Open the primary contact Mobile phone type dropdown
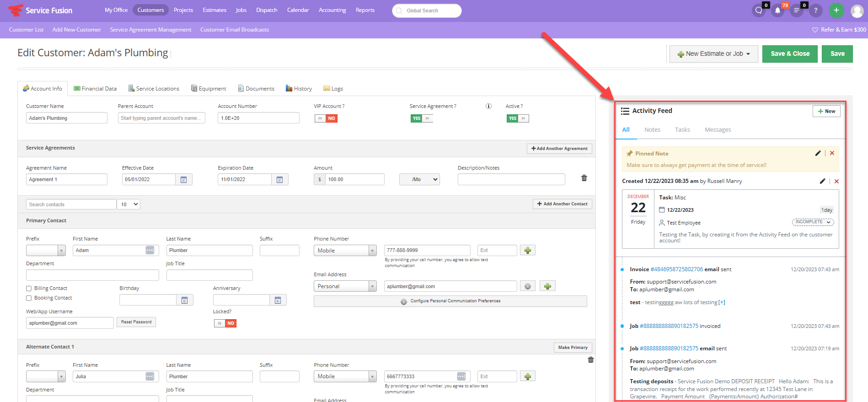The image size is (868, 402). [345, 251]
